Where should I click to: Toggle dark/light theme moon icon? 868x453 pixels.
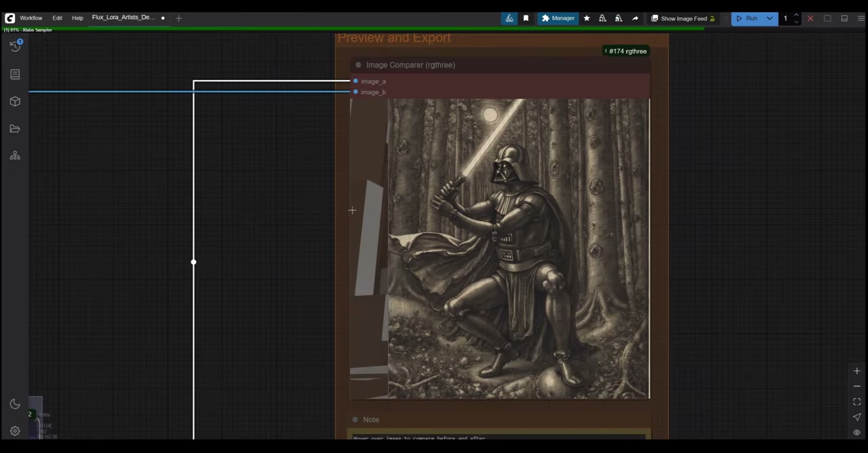(15, 404)
